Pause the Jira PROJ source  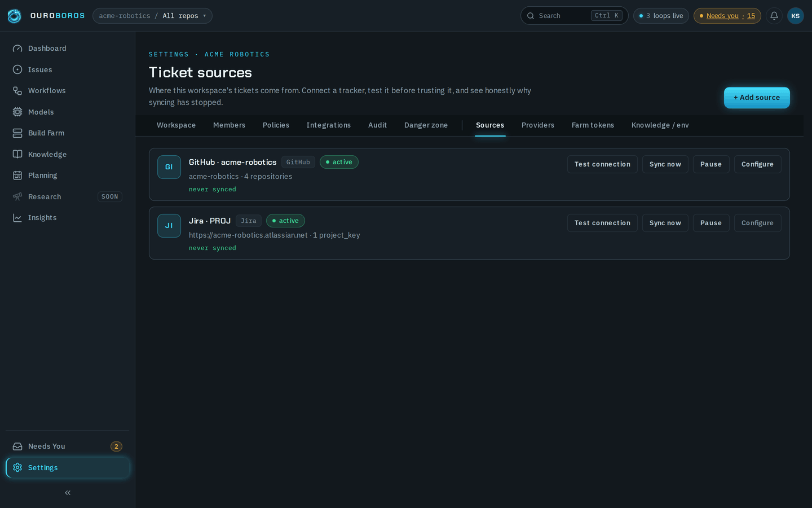[711, 223]
